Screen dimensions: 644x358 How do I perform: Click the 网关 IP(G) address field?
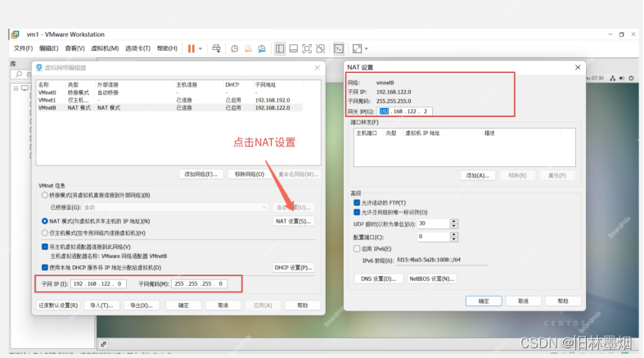coord(404,111)
